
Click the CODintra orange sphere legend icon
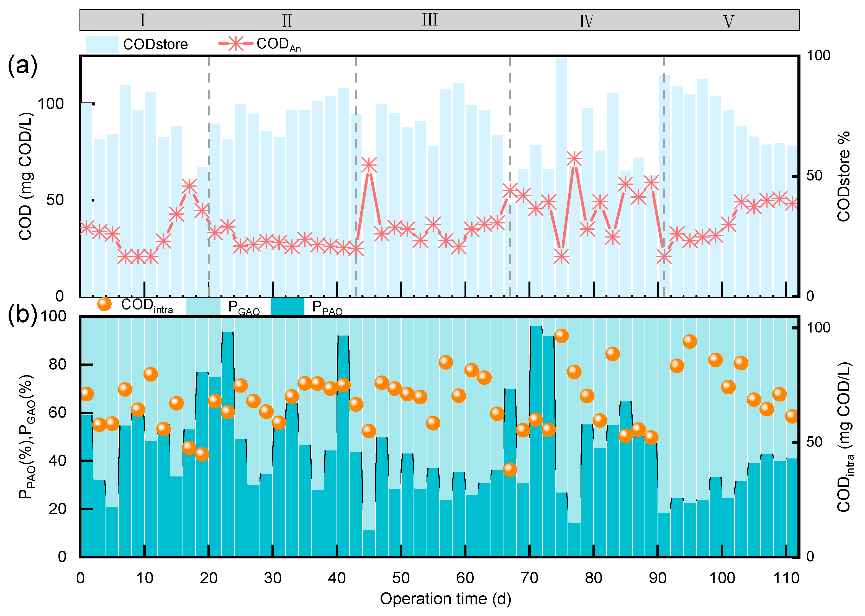(104, 304)
